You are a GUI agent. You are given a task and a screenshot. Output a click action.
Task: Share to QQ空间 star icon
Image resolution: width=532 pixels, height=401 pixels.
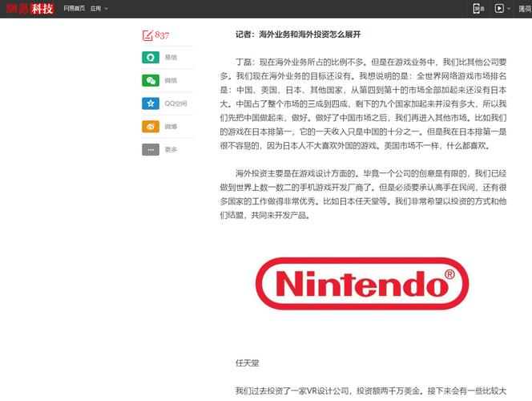(151, 103)
